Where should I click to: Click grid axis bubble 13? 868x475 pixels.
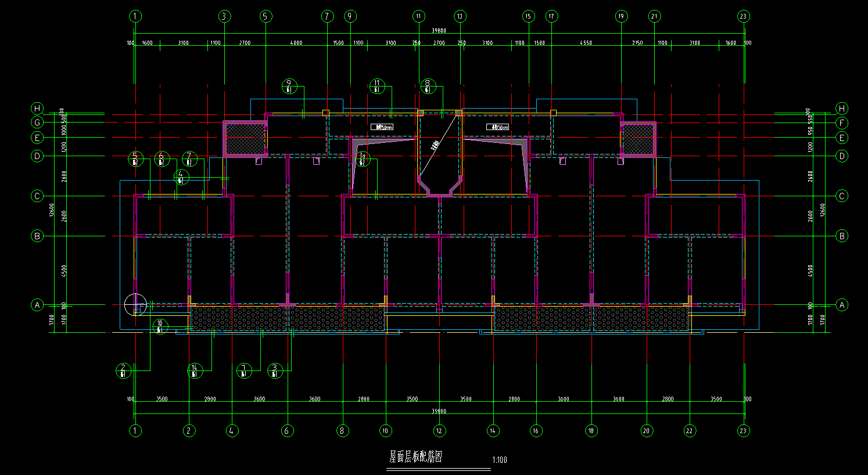460,16
